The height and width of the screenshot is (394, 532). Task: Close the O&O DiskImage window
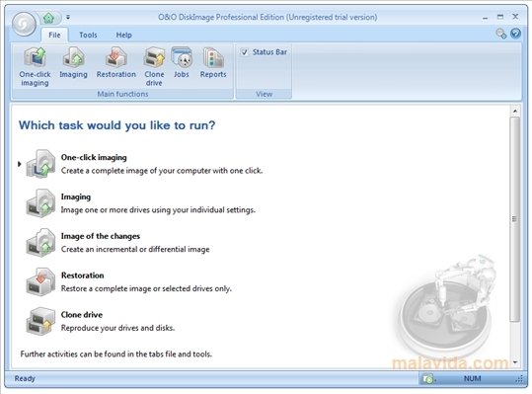515,16
